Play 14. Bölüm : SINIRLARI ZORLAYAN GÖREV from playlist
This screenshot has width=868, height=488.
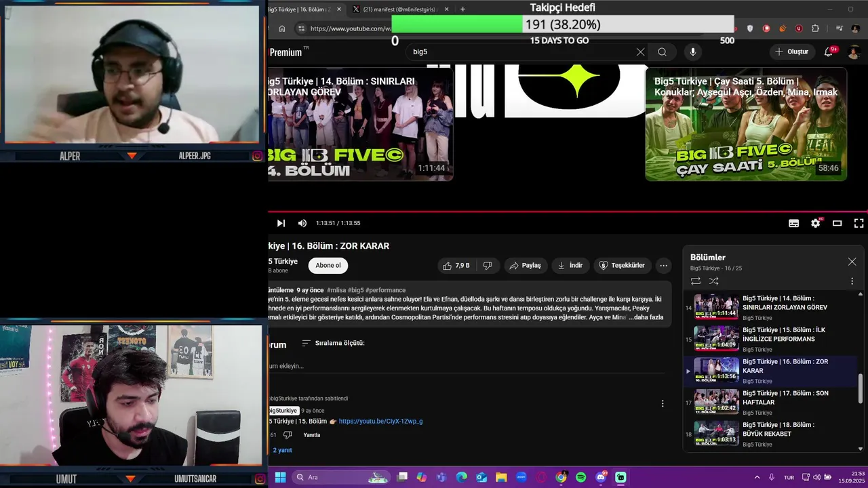(770, 308)
